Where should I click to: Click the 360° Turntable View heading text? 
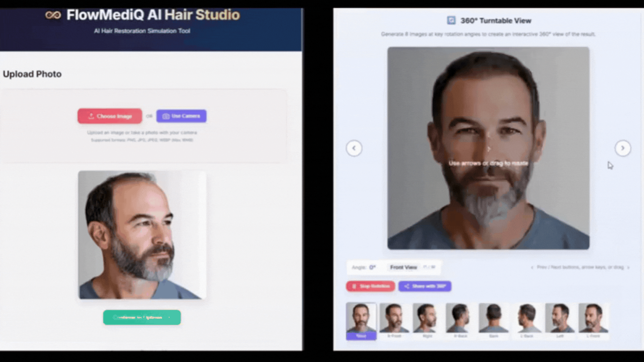click(x=496, y=21)
